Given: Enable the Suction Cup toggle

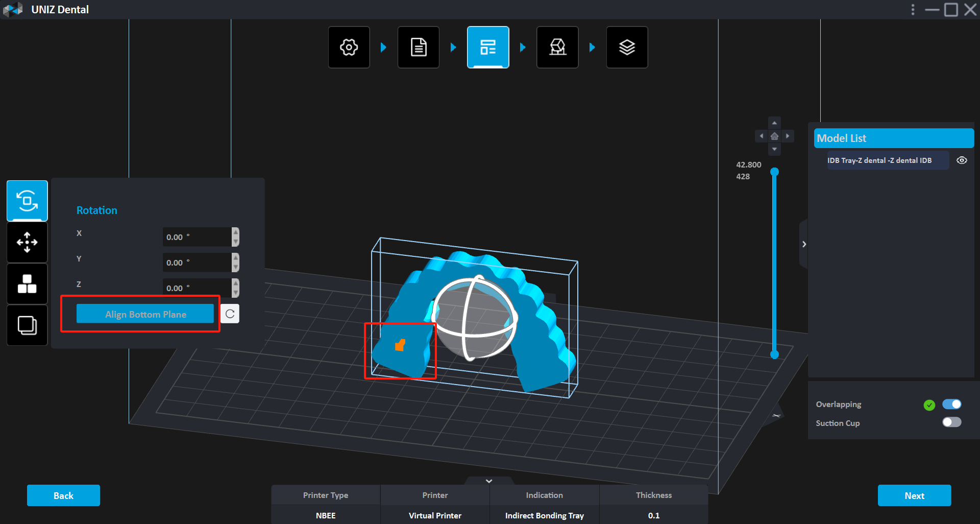Looking at the screenshot, I should coord(951,422).
